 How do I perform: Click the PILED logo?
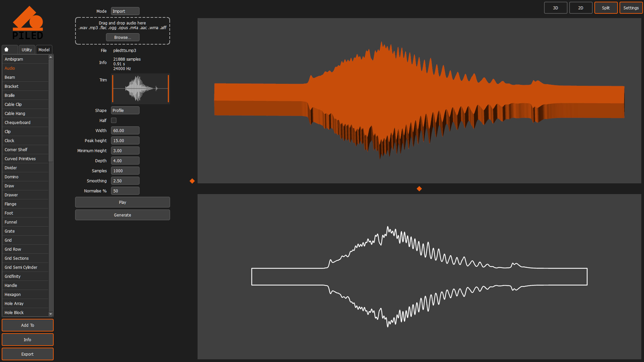(x=28, y=23)
